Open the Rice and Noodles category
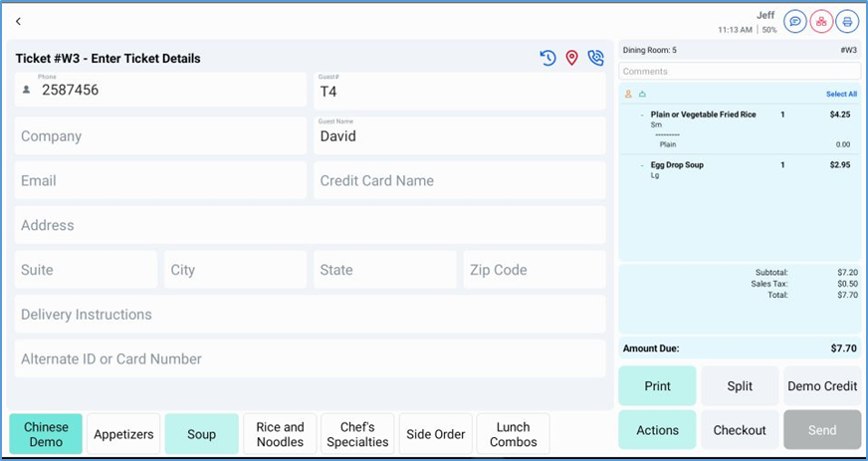This screenshot has height=461, width=868. (x=280, y=434)
